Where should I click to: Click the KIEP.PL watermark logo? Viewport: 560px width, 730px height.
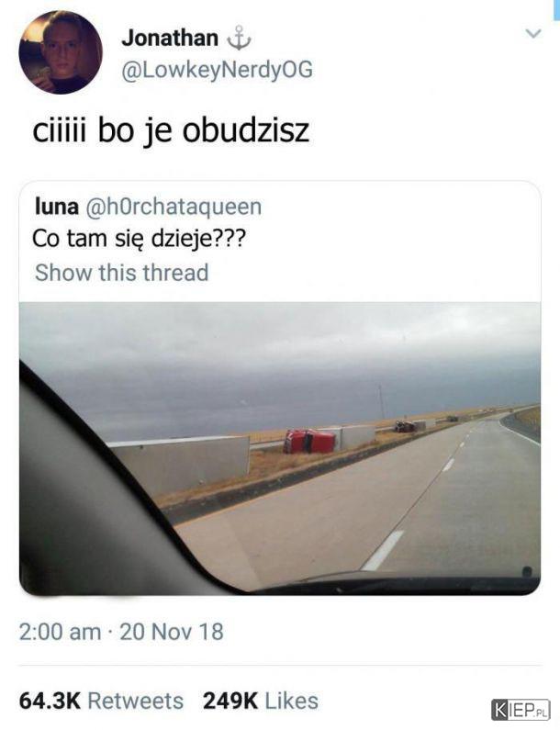coord(521,710)
